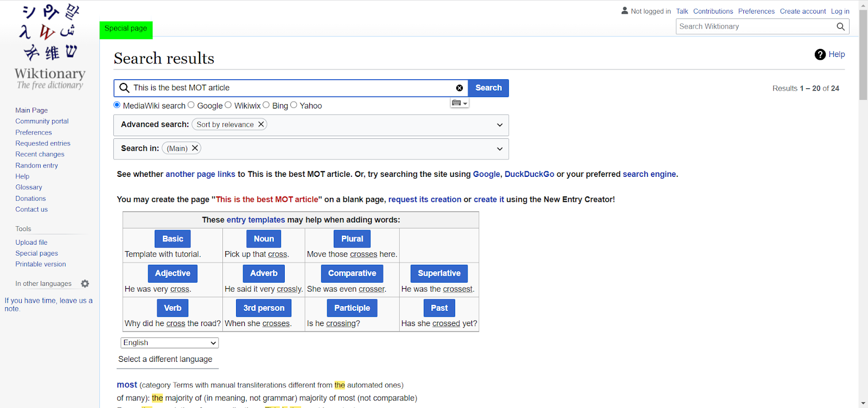Click the magnifier in the top search box
Image resolution: width=868 pixels, height=408 pixels.
click(840, 27)
